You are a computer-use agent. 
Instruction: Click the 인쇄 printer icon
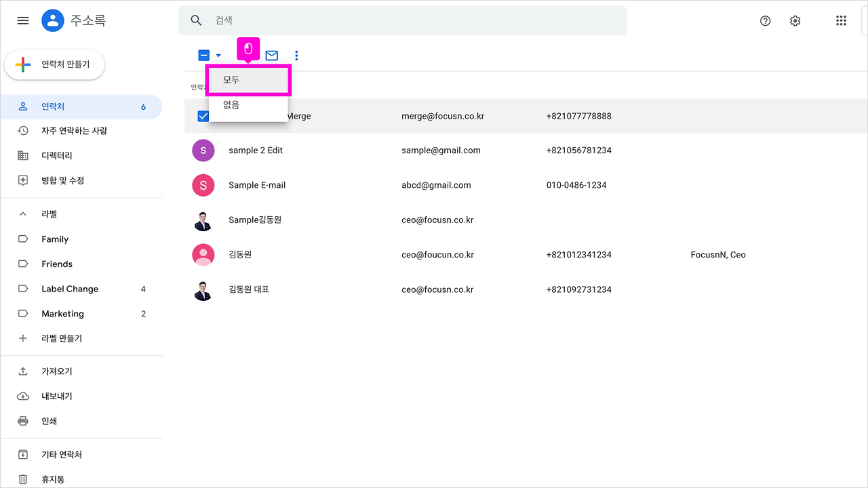point(23,421)
